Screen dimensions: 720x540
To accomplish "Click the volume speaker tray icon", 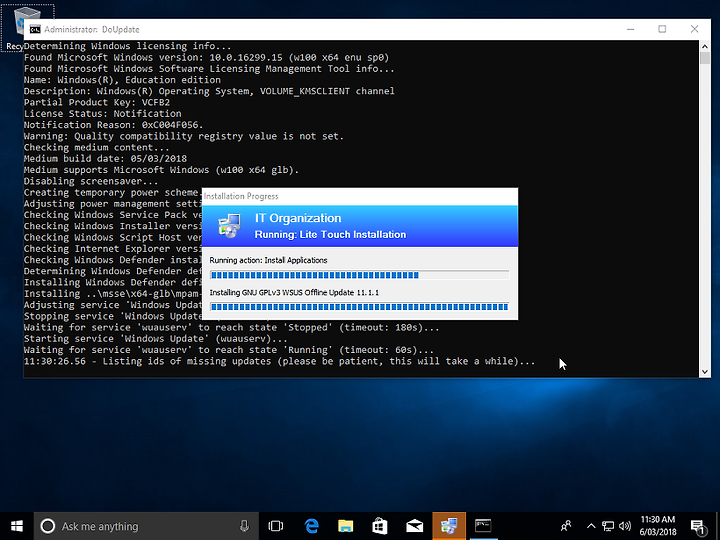I will click(x=624, y=526).
